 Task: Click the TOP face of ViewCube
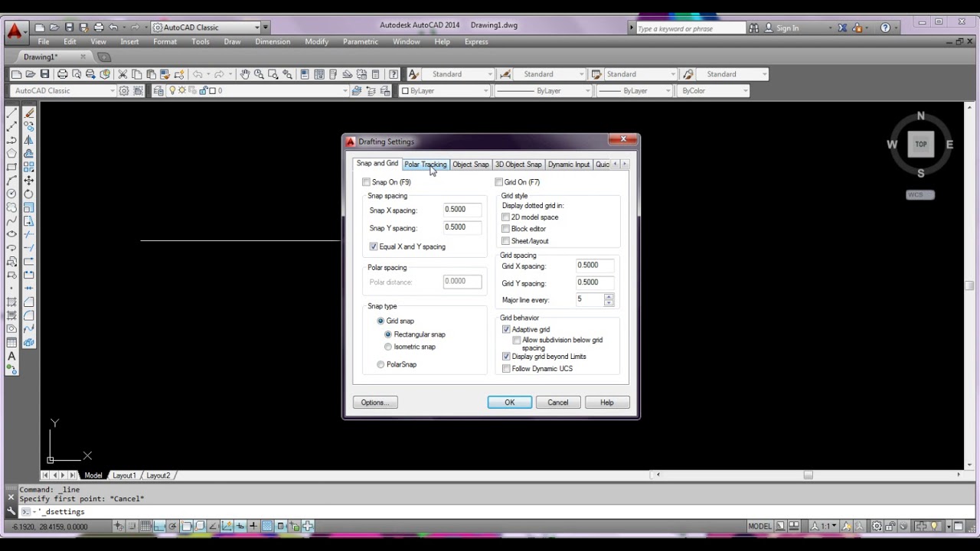pos(921,144)
